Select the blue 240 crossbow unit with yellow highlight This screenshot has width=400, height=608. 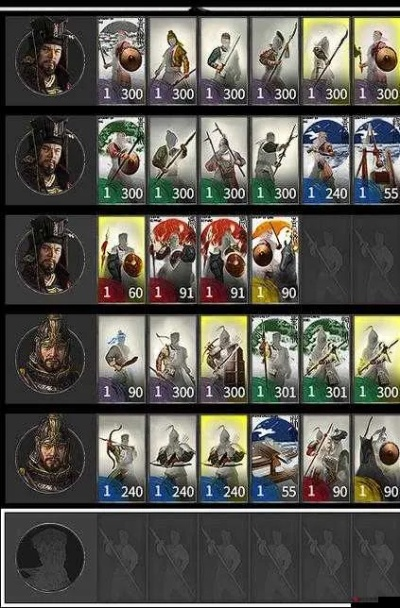[224, 458]
